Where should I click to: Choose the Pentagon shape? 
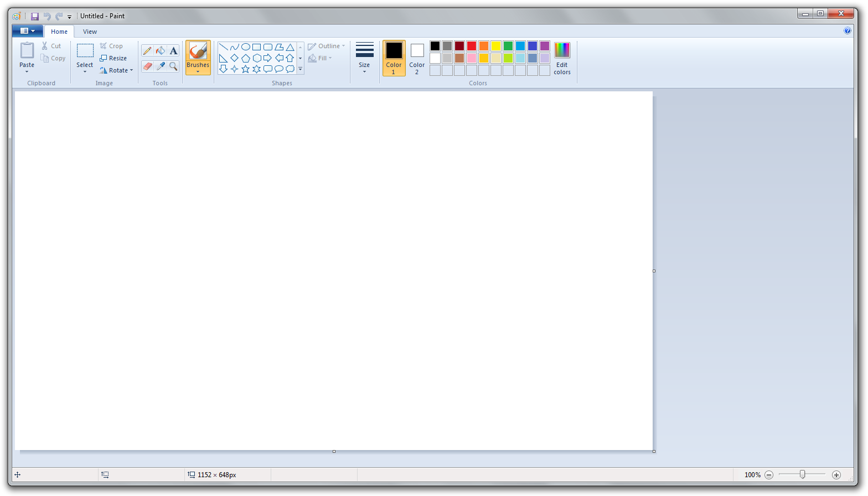245,58
